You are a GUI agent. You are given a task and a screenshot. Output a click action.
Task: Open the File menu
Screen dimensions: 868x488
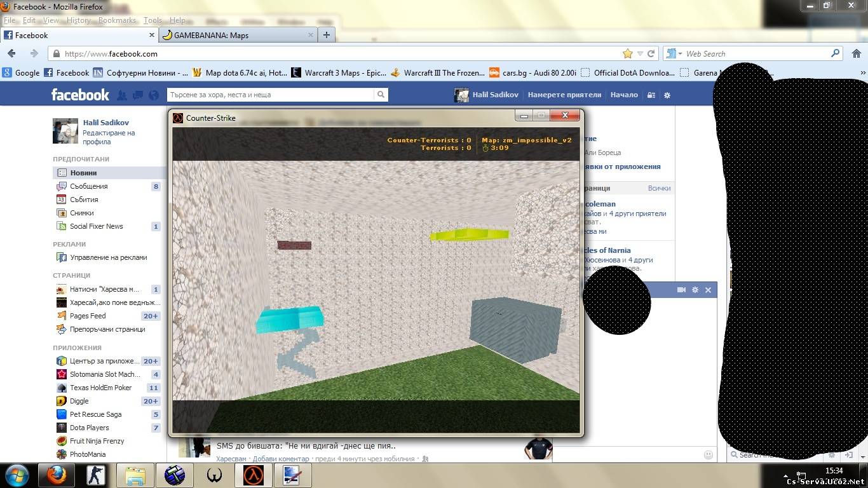pos(10,20)
